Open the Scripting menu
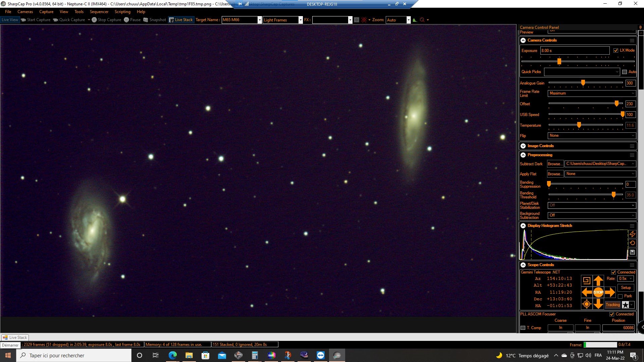644x362 pixels. 122,12
